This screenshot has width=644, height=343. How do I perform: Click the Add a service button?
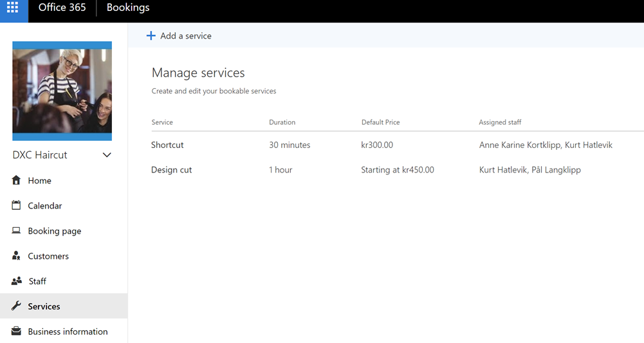[x=185, y=36]
